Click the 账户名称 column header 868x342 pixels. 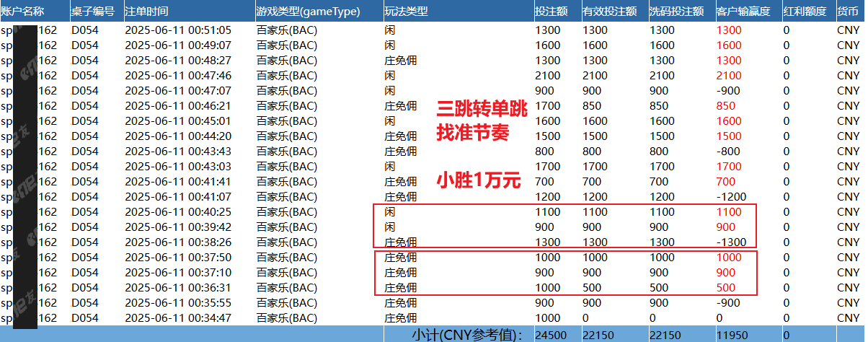(x=23, y=12)
